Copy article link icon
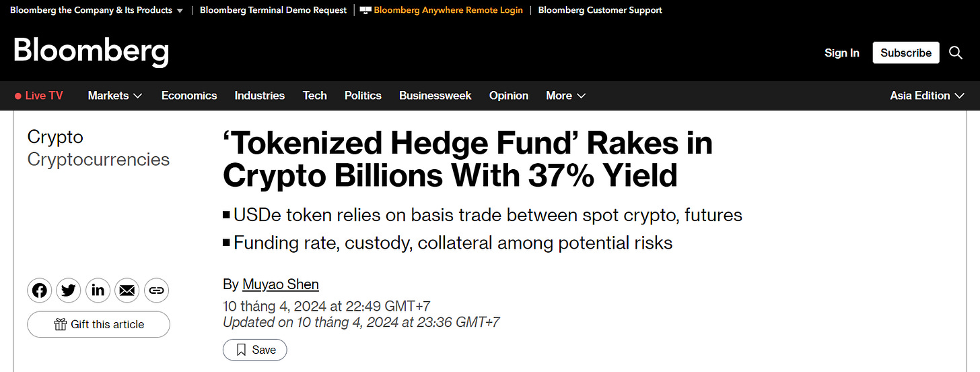Screen dimensions: 980x372 (156, 290)
